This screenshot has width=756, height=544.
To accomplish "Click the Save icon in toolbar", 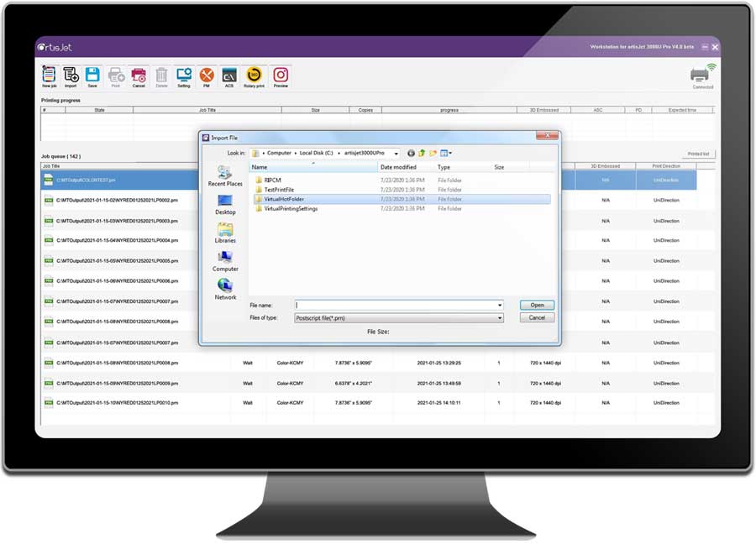I will (92, 76).
